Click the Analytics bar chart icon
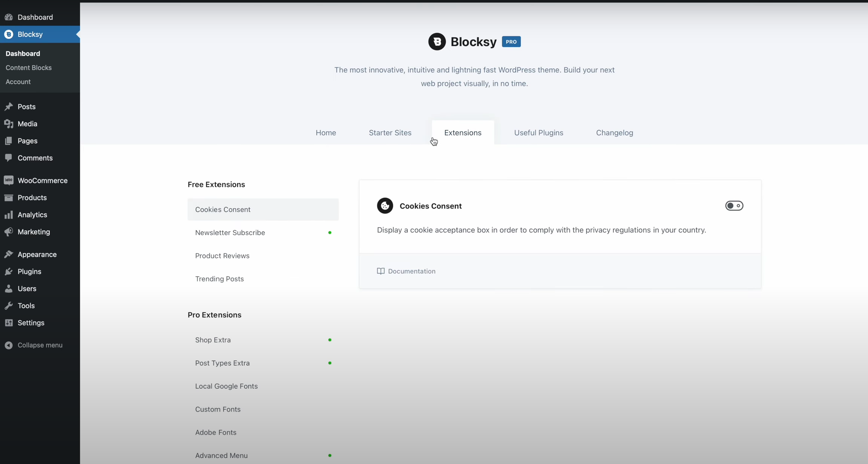This screenshot has width=868, height=464. (x=9, y=215)
